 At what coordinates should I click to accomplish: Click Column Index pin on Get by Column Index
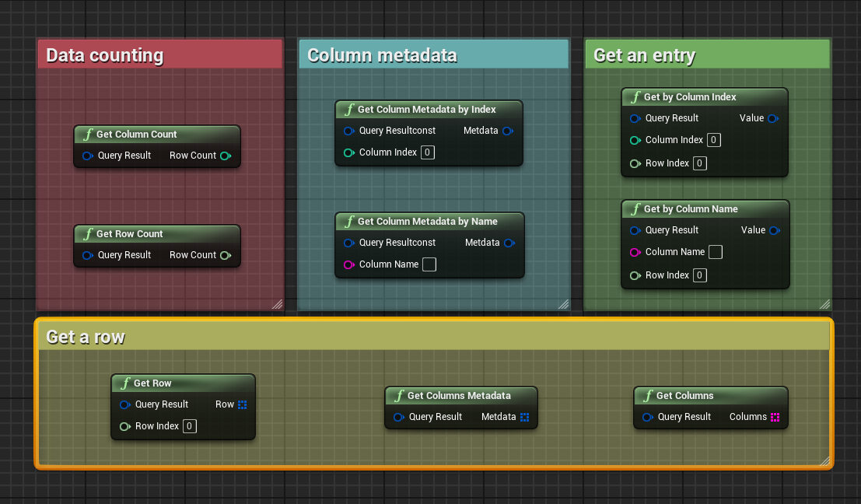point(635,141)
